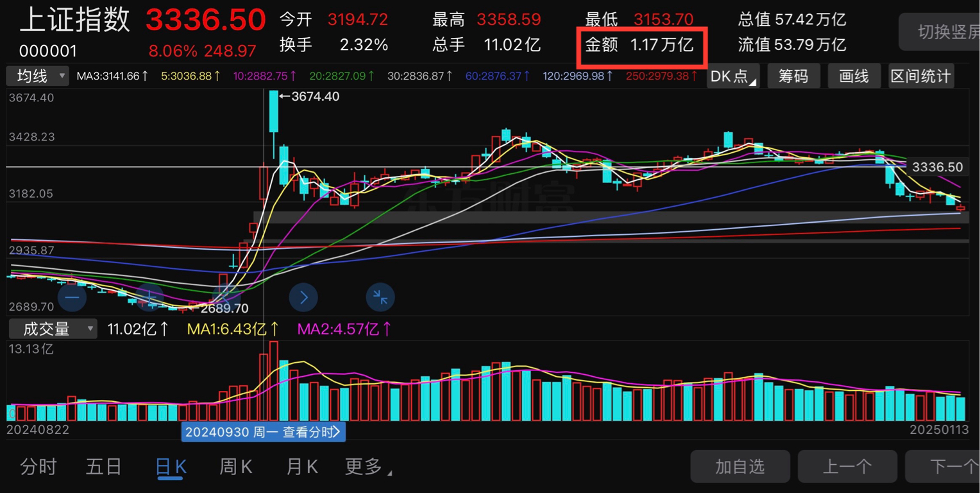
Task: Open 20240930 查看分时 link
Action: [264, 432]
